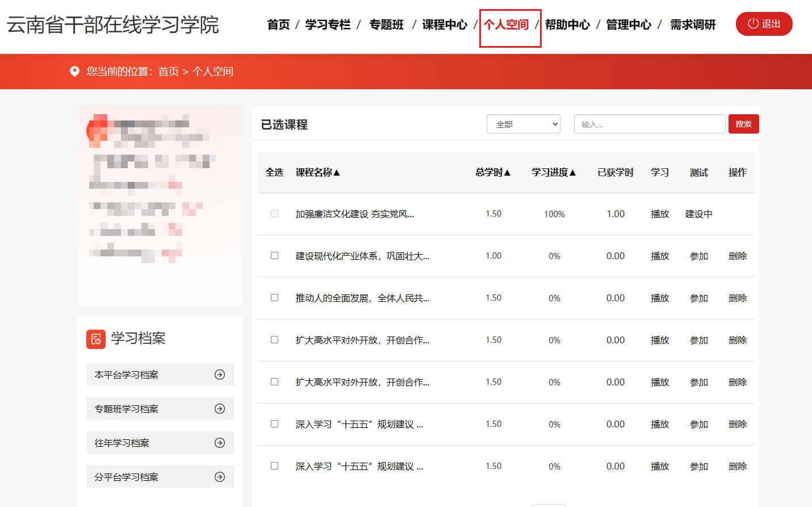The height and width of the screenshot is (507, 812).
Task: Click arrow icon beside 本平台学习档案
Action: tap(220, 375)
